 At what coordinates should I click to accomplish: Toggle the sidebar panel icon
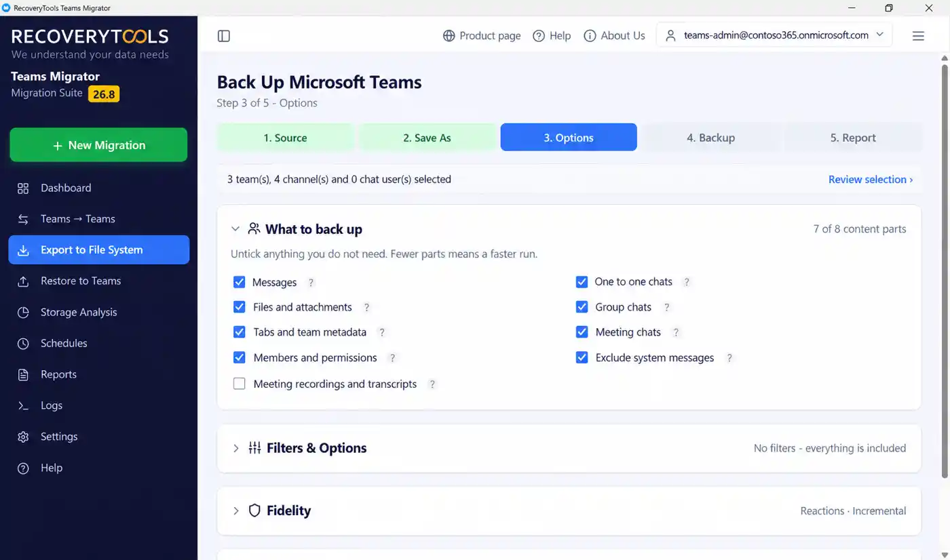(224, 36)
